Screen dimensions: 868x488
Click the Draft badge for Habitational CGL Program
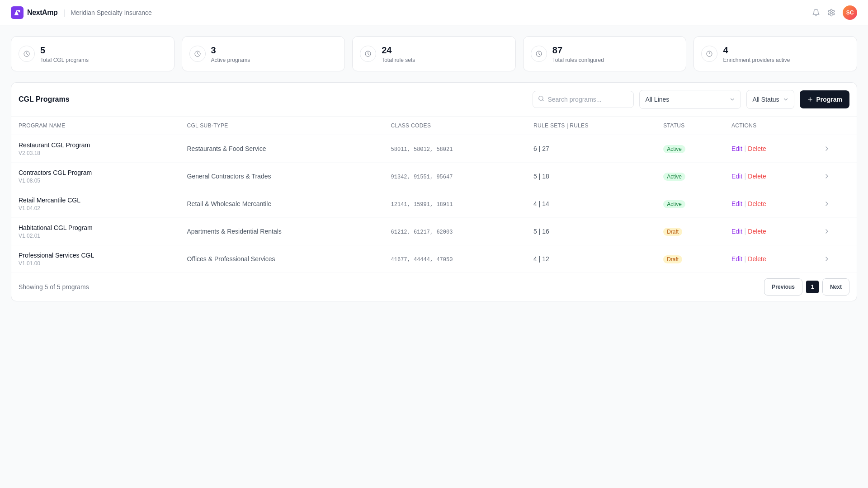click(x=673, y=232)
